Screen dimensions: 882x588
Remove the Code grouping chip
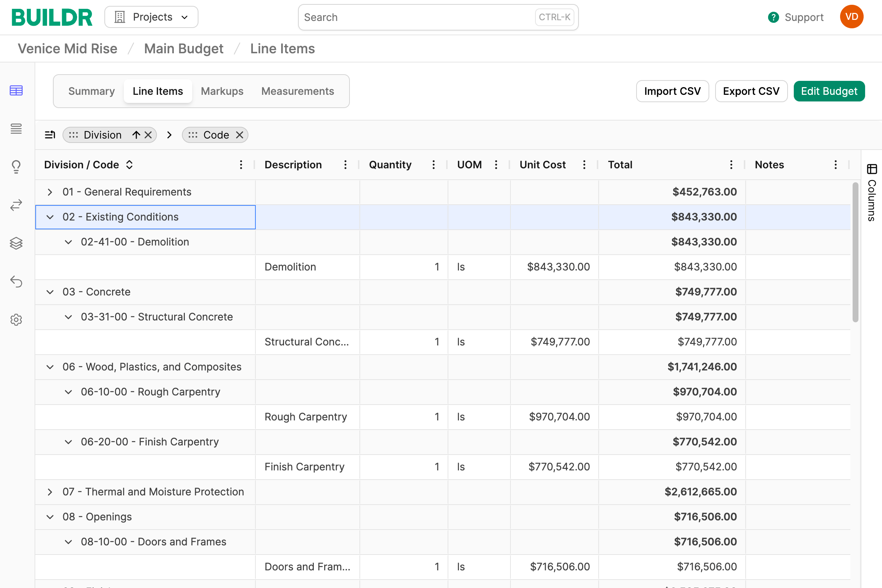coord(240,135)
